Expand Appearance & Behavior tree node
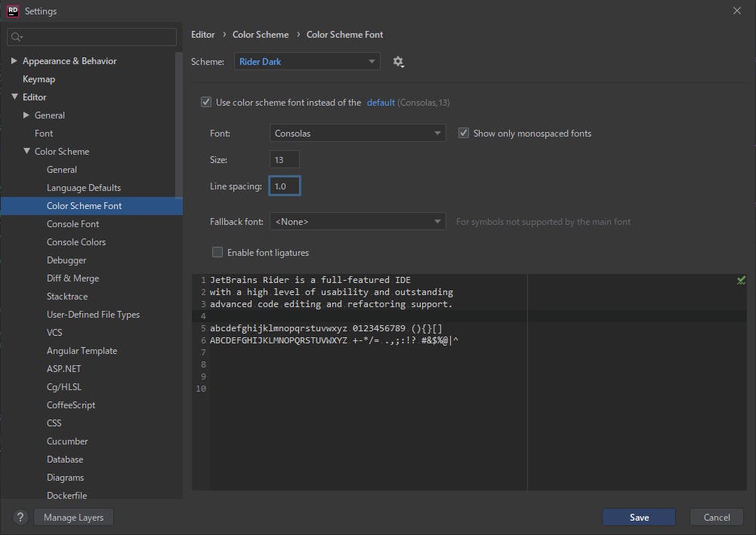The image size is (756, 535). pos(14,60)
